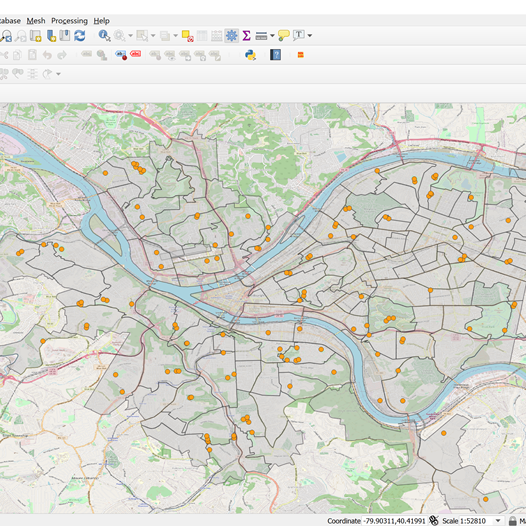Show Spatial Bookmarks panel
The width and height of the screenshot is (526, 526).
click(65, 36)
